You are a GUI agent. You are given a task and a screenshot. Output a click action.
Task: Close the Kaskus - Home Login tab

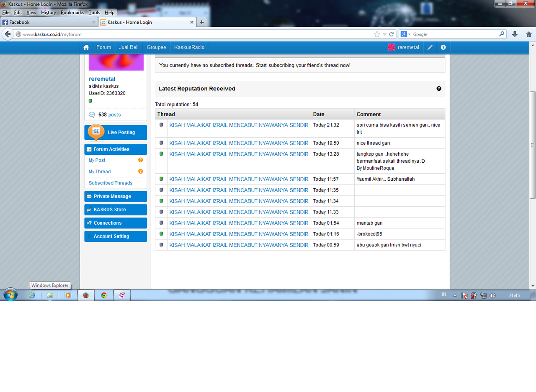tap(192, 22)
